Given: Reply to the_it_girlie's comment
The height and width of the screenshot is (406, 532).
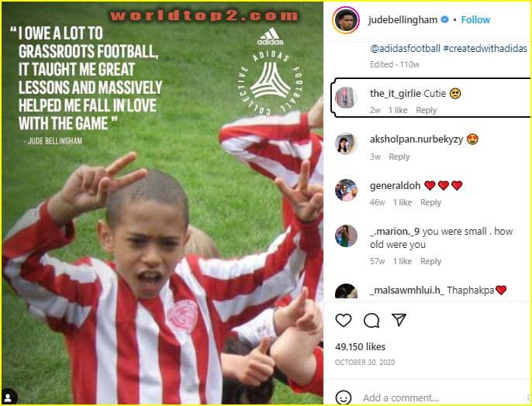Looking at the screenshot, I should click(427, 110).
